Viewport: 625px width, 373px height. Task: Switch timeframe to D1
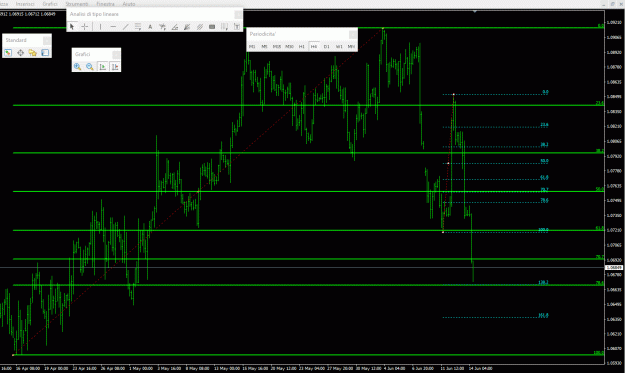pyautogui.click(x=326, y=47)
